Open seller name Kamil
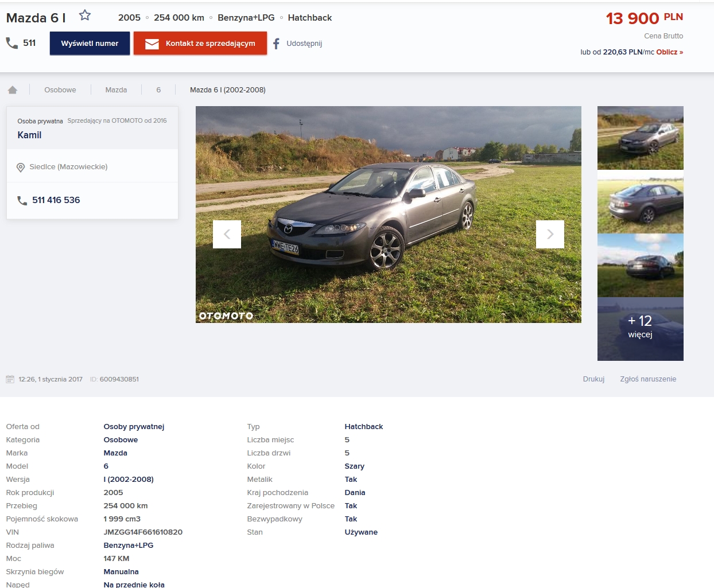Viewport: 714px width, 588px height. pyautogui.click(x=29, y=135)
